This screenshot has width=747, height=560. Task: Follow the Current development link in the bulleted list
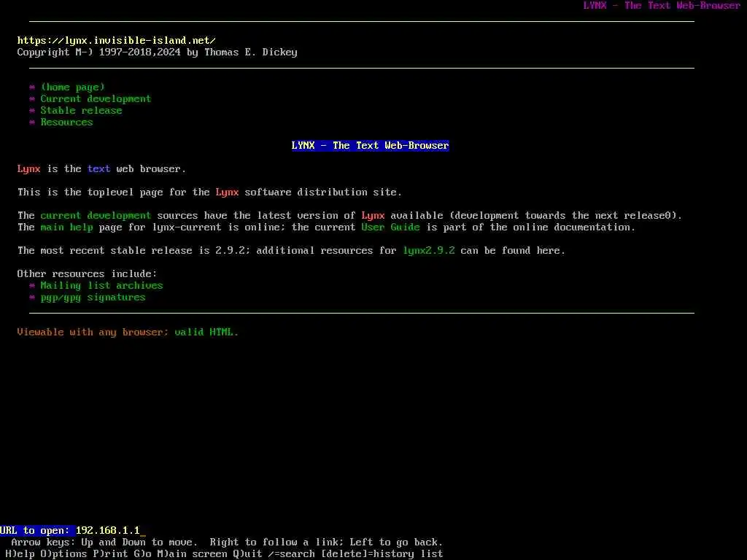[x=96, y=98]
